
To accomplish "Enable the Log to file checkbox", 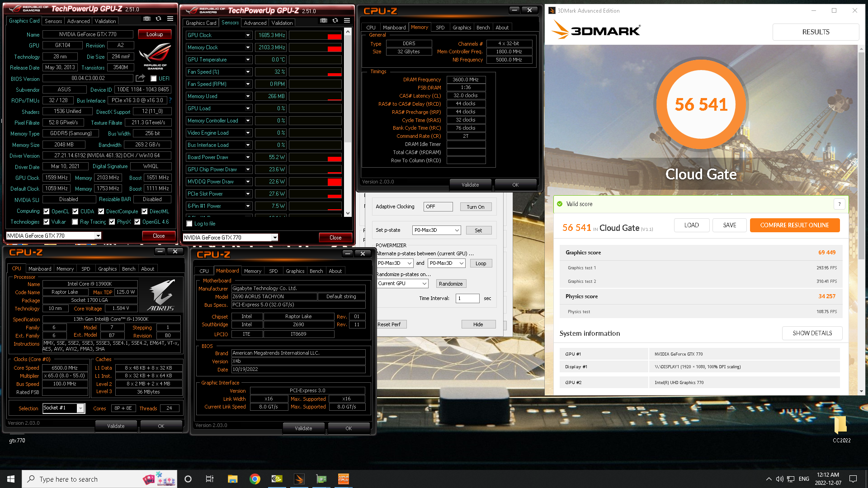I will pyautogui.click(x=189, y=224).
